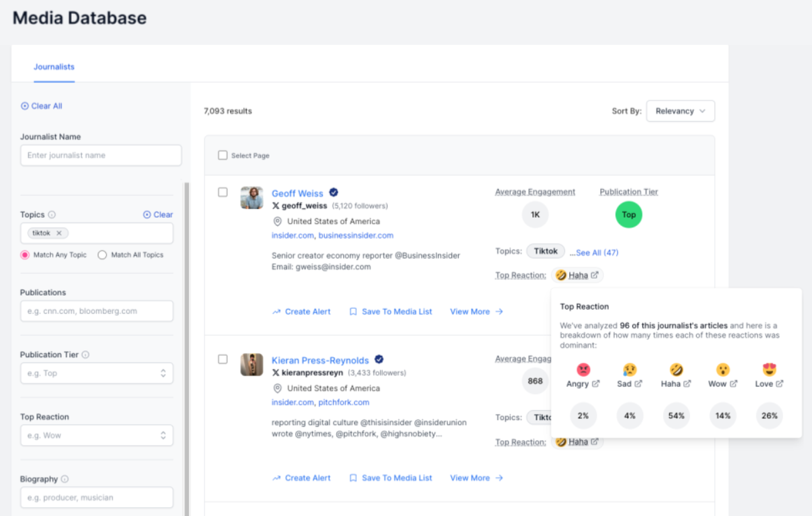
Task: Open the external link icon next to Sad
Action: tap(638, 384)
